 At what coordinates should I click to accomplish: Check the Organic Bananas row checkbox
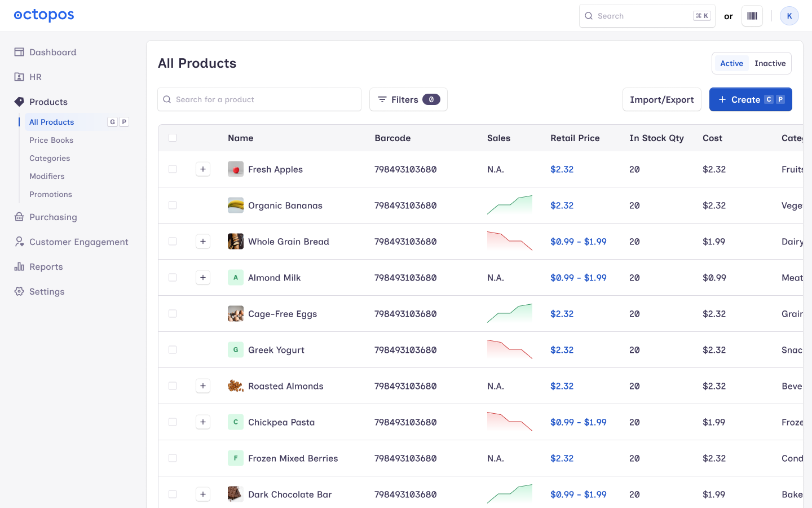tap(173, 205)
